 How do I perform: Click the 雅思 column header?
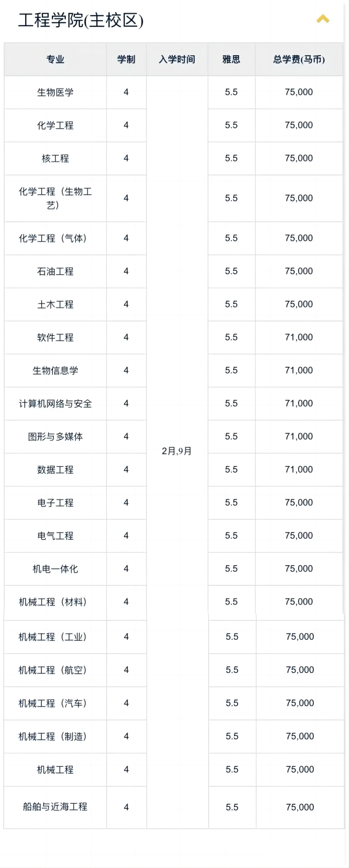coord(231,59)
